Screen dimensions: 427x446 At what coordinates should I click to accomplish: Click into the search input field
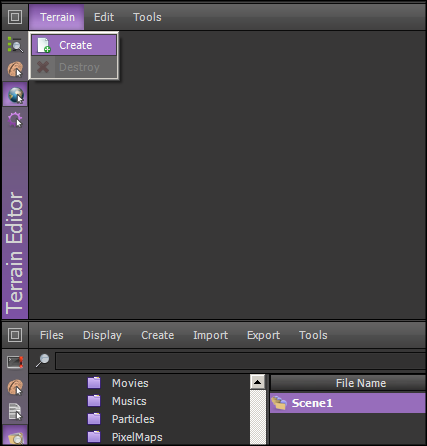point(241,361)
